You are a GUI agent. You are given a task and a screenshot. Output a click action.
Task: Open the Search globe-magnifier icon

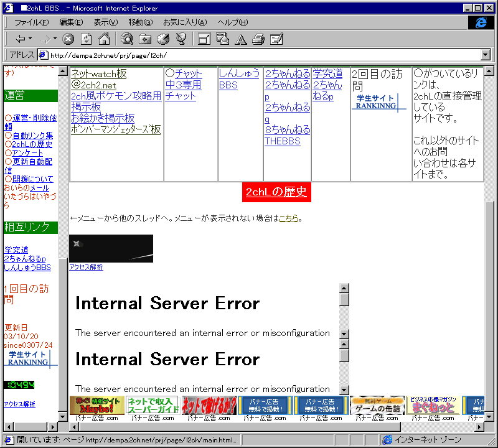127,39
